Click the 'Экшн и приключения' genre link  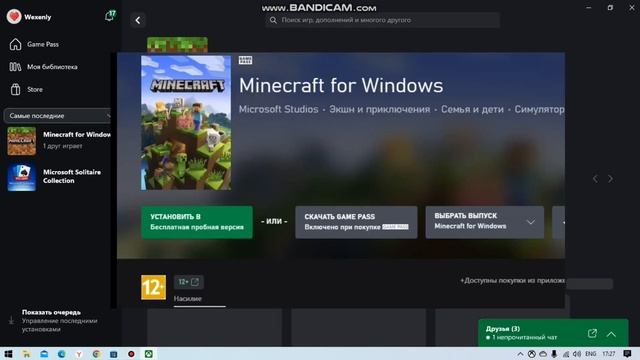380,109
